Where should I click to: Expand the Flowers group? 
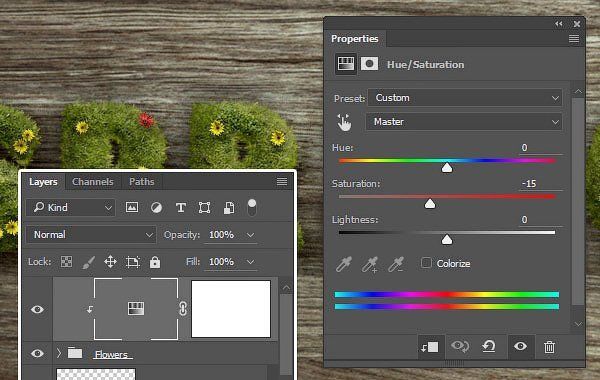coord(59,353)
